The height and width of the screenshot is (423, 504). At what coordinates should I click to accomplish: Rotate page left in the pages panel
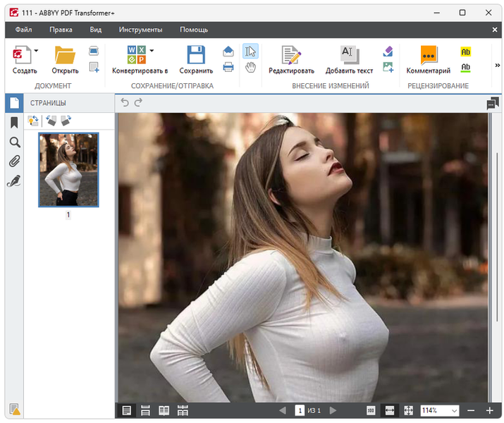coord(51,121)
